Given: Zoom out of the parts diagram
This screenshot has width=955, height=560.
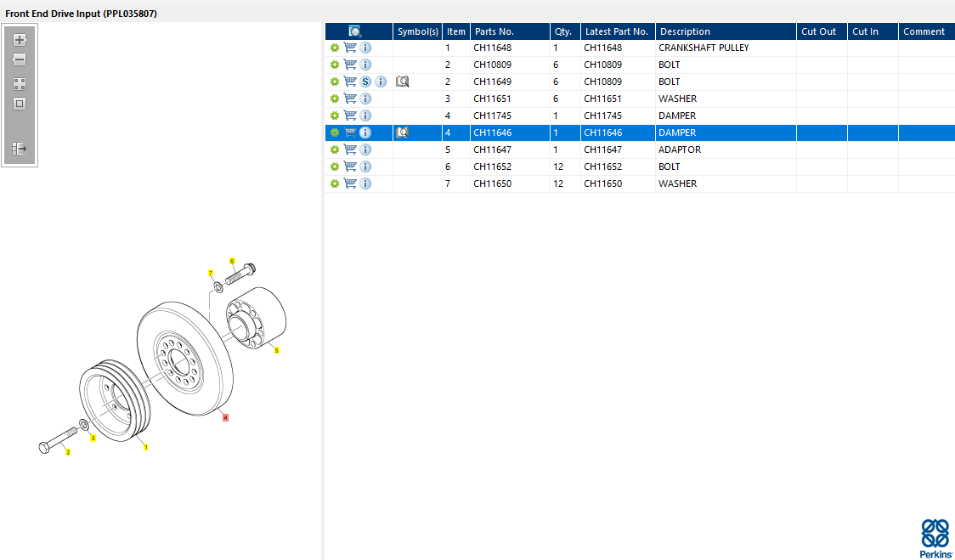Looking at the screenshot, I should [20, 59].
